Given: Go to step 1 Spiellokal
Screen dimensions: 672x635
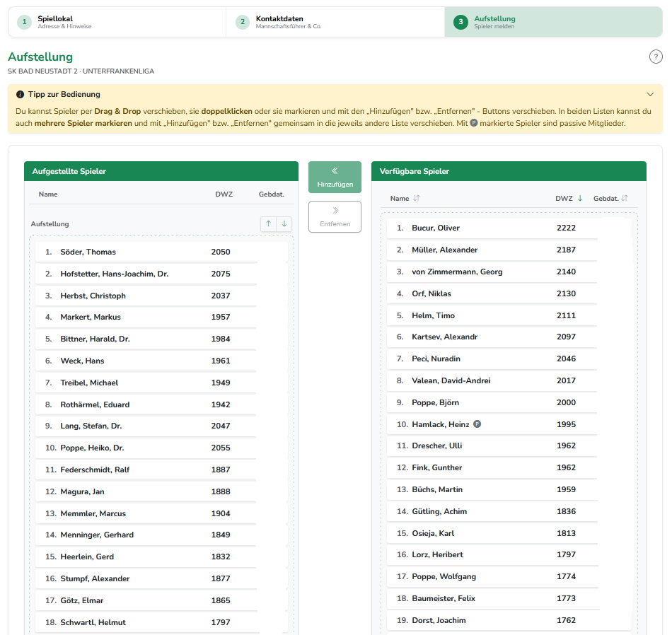Looking at the screenshot, I should click(x=117, y=22).
